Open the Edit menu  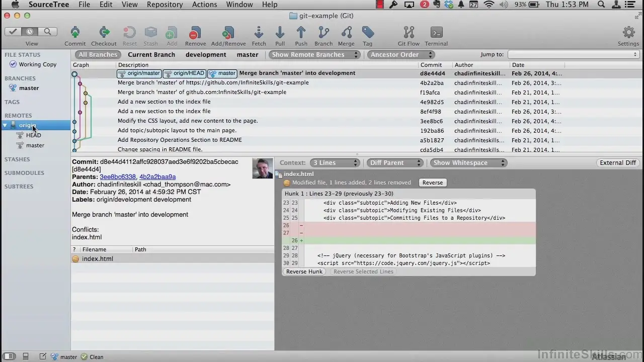[106, 5]
